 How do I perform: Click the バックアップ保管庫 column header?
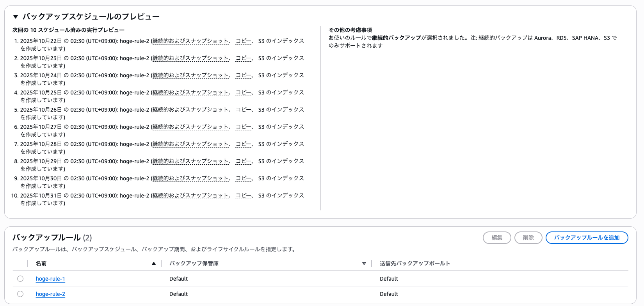coord(194,263)
